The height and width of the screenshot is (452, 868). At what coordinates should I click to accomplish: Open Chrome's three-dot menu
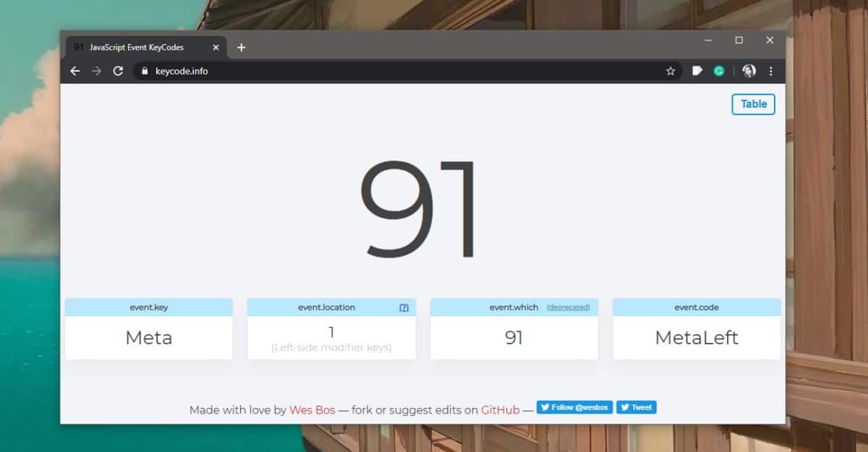click(770, 71)
